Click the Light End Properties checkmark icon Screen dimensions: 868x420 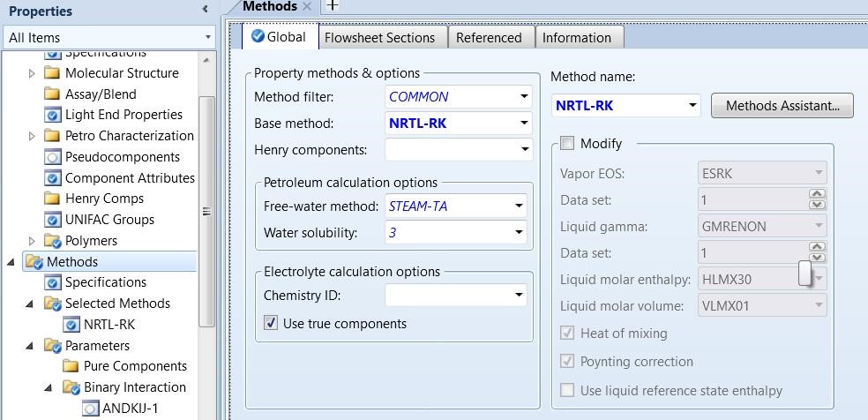click(52, 115)
